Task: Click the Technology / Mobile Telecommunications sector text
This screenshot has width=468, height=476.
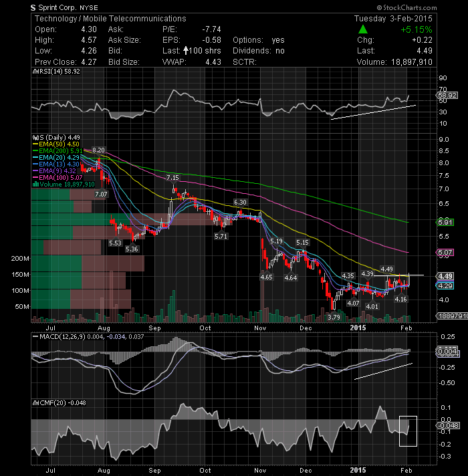Action: tap(110, 19)
